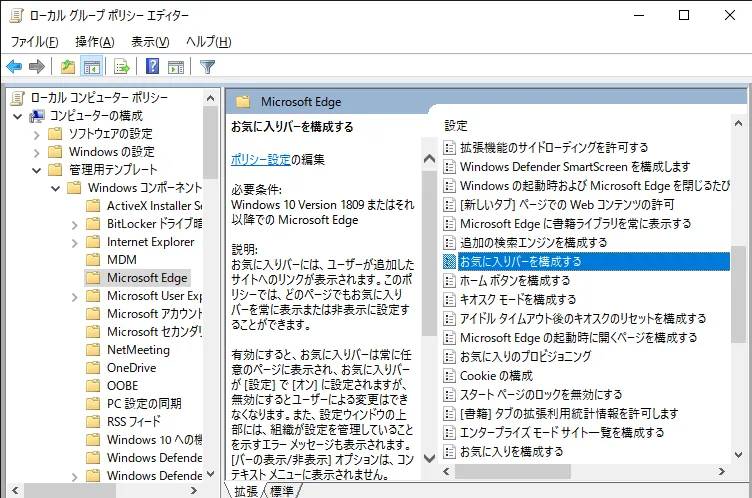Switch to the 拡張 tab
Viewport: 752px width, 498px height.
246,491
